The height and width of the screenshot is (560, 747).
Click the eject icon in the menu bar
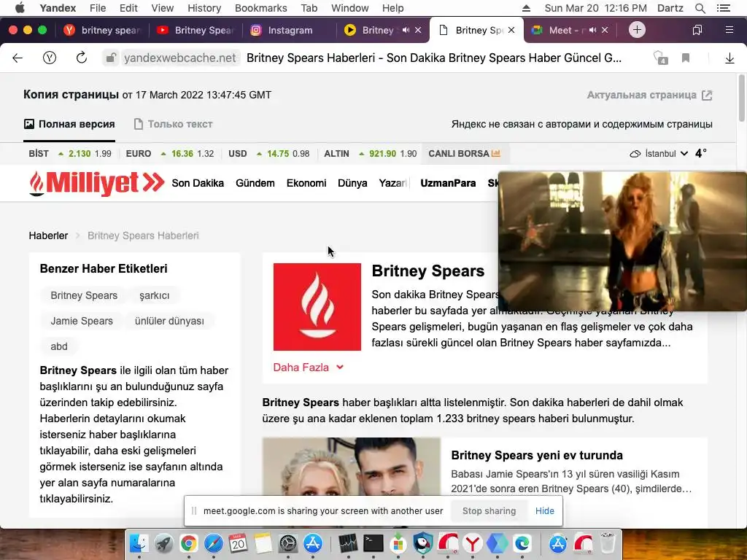click(526, 8)
